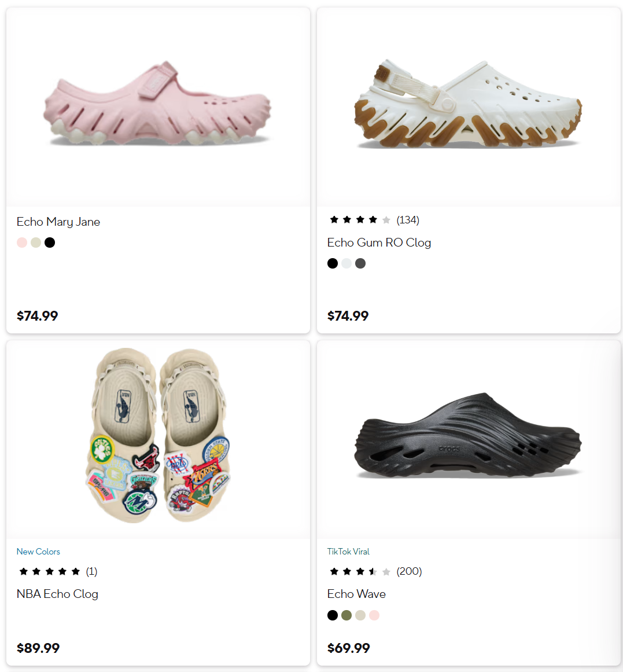623x672 pixels.
Task: Select the black swatch for Echo Wave
Action: (333, 615)
